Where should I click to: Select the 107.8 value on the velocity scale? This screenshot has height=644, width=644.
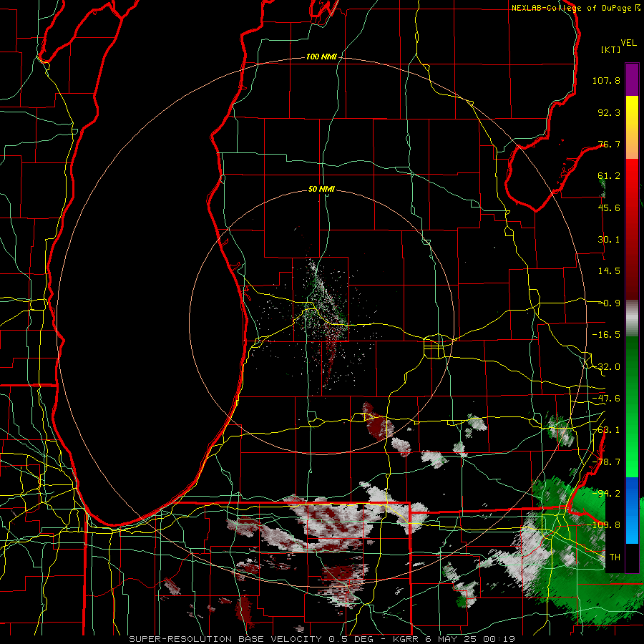pyautogui.click(x=606, y=80)
